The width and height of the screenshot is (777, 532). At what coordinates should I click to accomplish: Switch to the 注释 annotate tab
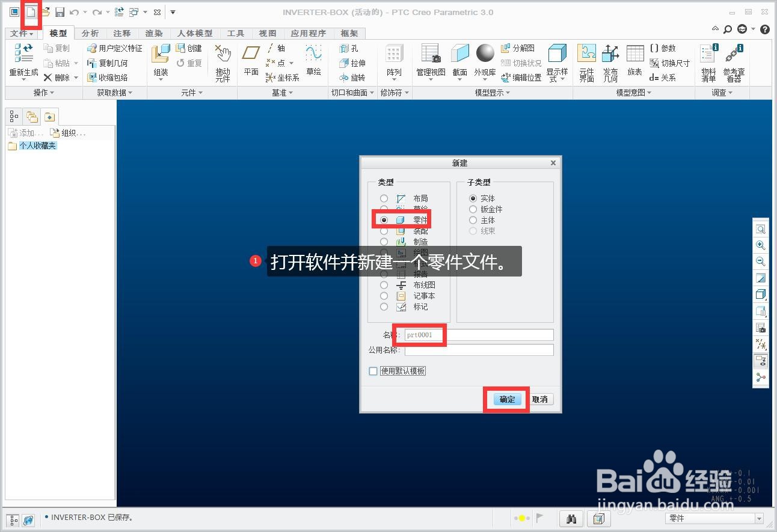point(122,33)
